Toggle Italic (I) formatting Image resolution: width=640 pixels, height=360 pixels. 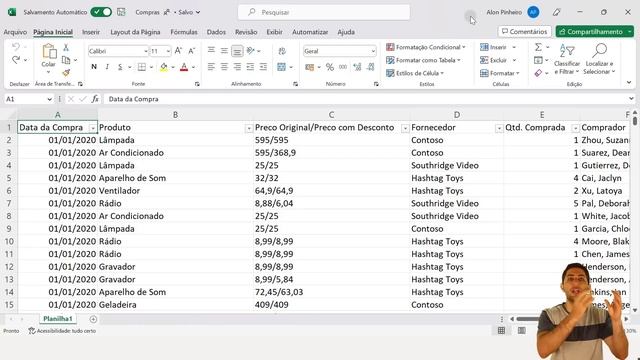tap(107, 67)
